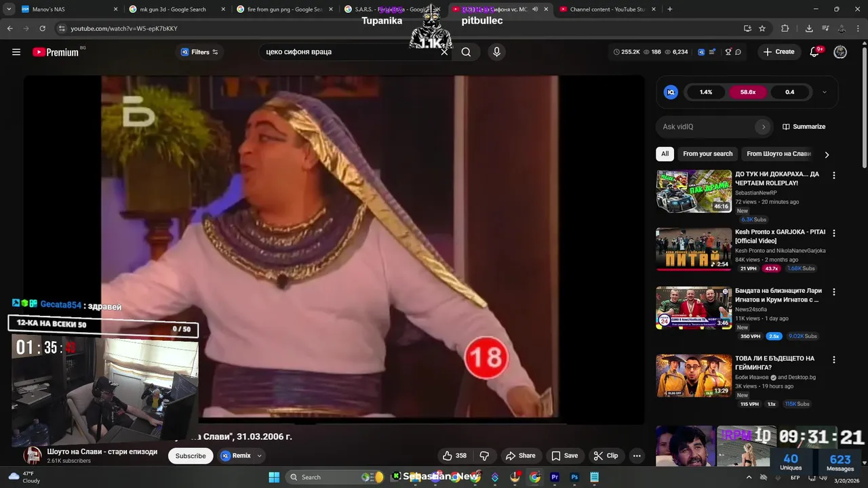Open SebastianNewRP channel link
Viewport: 868px width, 488px height.
coord(756,193)
